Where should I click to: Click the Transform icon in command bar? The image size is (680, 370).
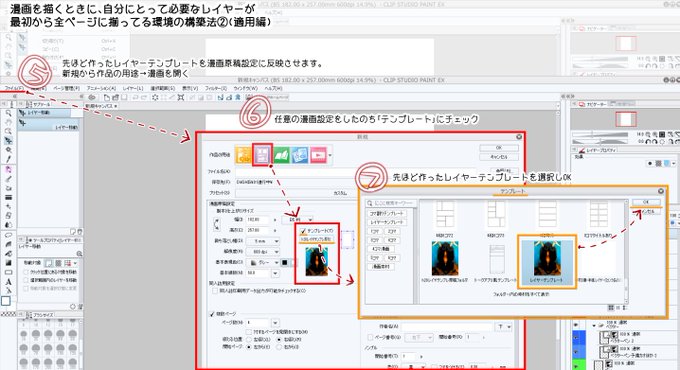point(180,98)
